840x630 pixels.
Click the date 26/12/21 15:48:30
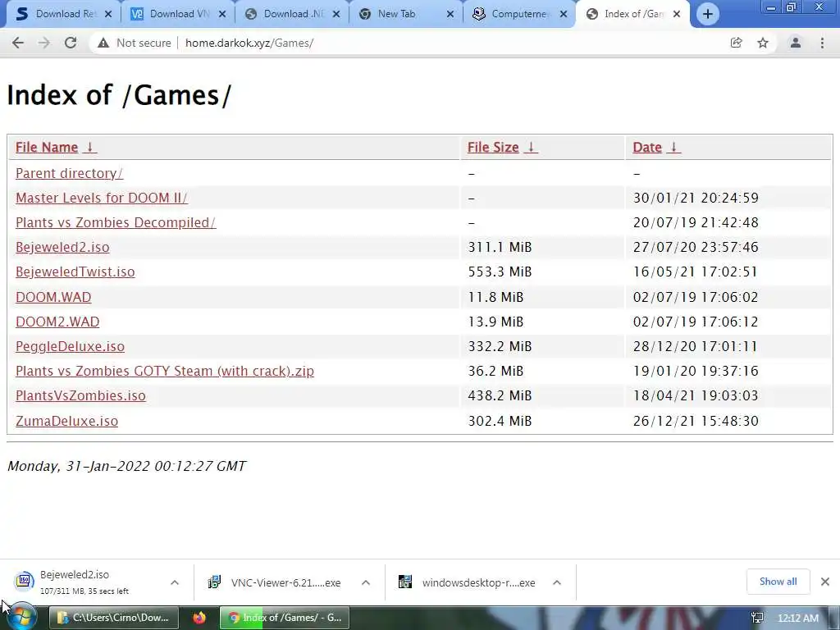pyautogui.click(x=696, y=421)
